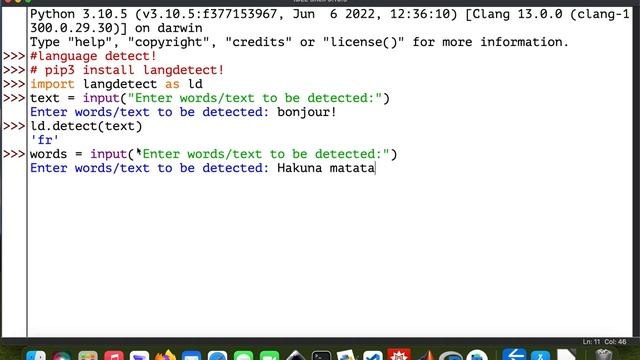Screen dimensions: 640x360
Task: Click the 'text = input(...)' statement line
Action: coord(210,98)
